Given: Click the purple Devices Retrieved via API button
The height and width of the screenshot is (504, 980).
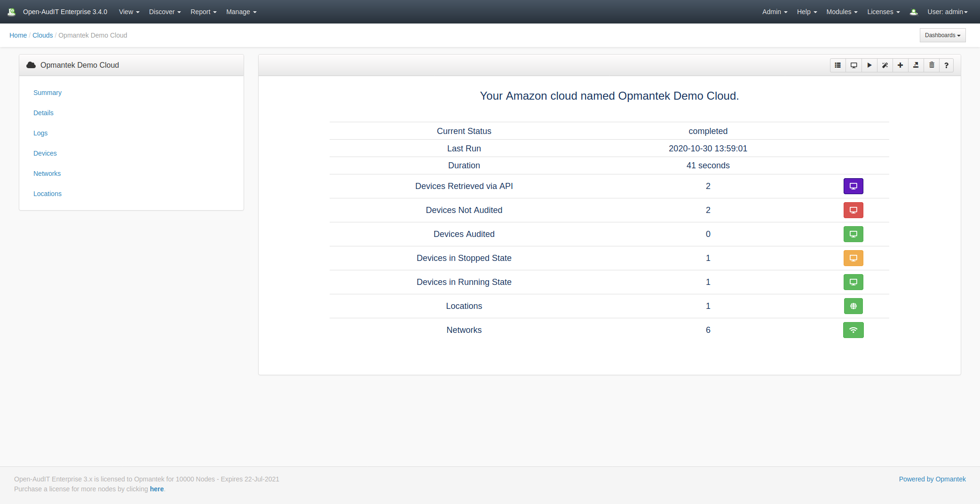Looking at the screenshot, I should [x=853, y=186].
